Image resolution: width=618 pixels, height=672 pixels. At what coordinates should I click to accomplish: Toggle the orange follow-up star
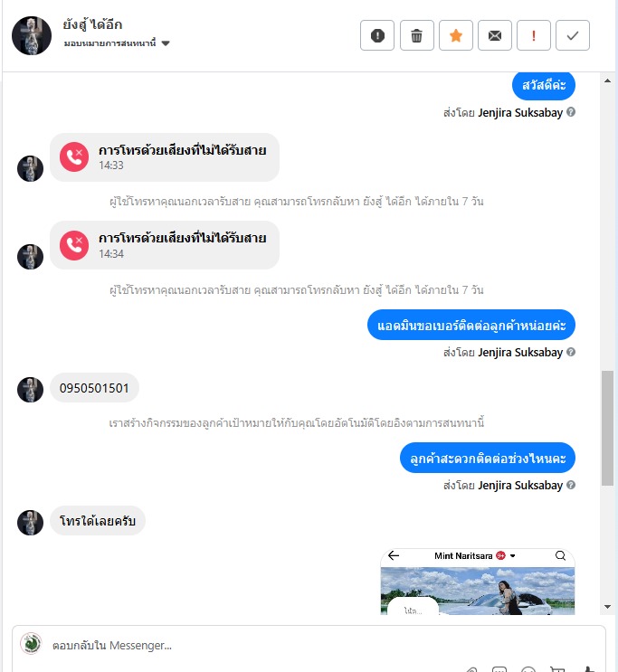456,35
